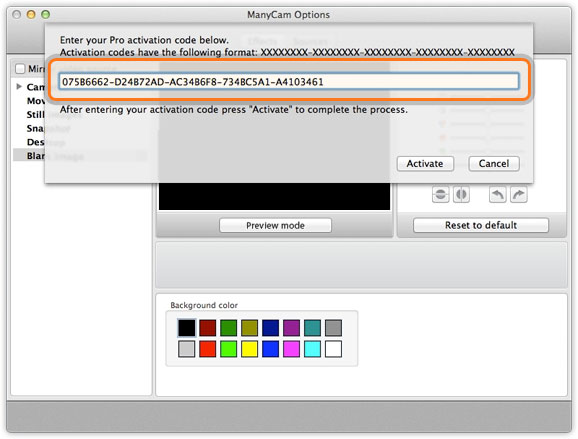The image size is (578, 439).
Task: Toggle the Mirror checkbox
Action: pos(20,69)
